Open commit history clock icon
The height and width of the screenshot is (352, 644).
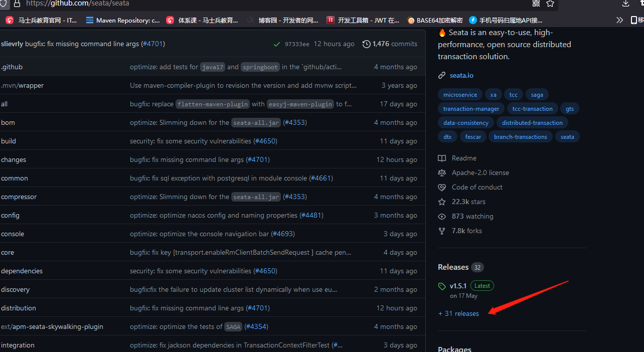pyautogui.click(x=366, y=44)
